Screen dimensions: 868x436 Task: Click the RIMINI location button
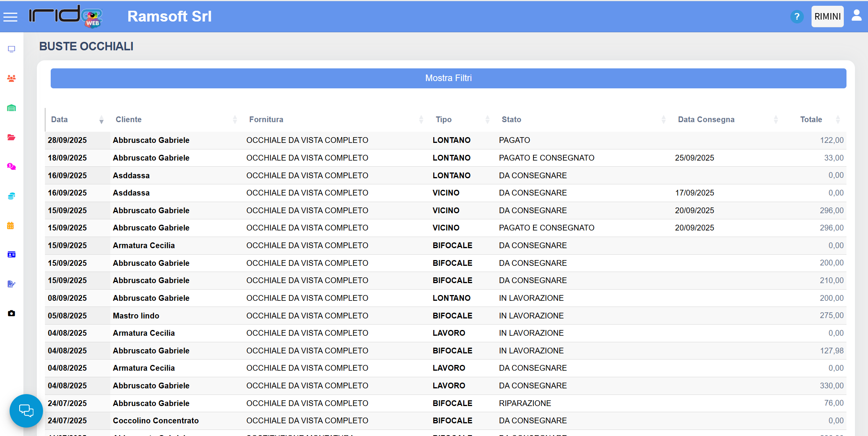827,17
